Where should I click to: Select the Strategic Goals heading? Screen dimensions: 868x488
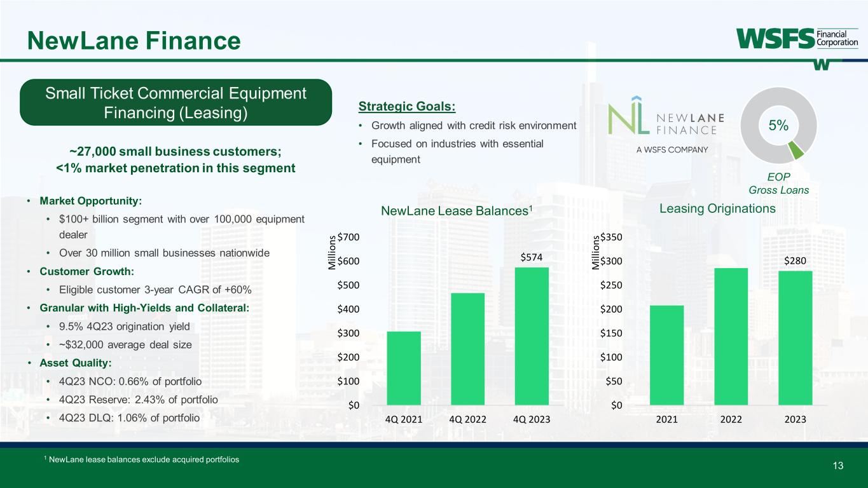pos(407,106)
